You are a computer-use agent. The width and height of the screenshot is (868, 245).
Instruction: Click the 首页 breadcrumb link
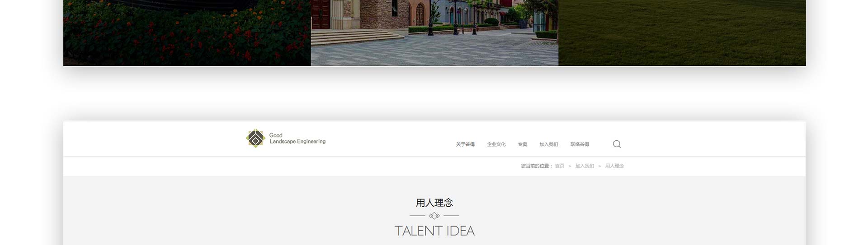[x=560, y=166]
